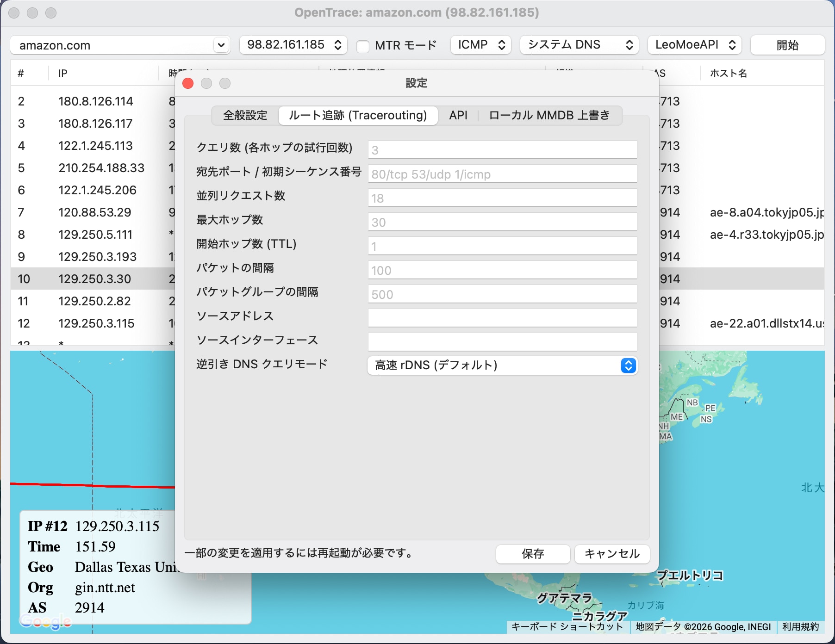Dismiss settings with キャンセル
835x644 pixels.
611,554
